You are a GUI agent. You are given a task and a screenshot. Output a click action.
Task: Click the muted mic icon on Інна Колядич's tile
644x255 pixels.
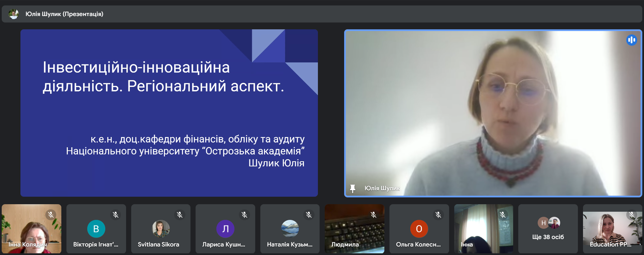click(x=51, y=215)
